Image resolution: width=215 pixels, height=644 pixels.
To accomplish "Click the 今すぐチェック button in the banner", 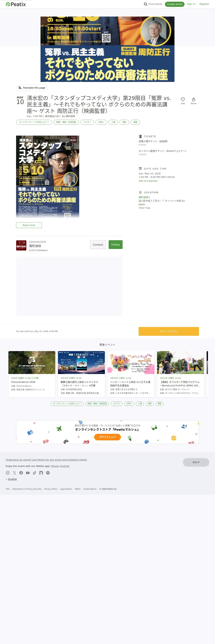I will [107, 437].
